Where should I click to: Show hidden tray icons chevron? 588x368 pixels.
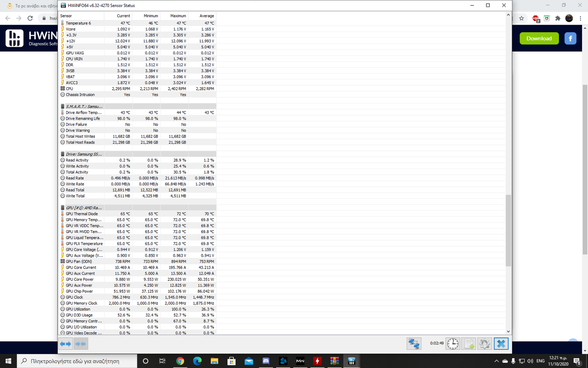pyautogui.click(x=496, y=361)
